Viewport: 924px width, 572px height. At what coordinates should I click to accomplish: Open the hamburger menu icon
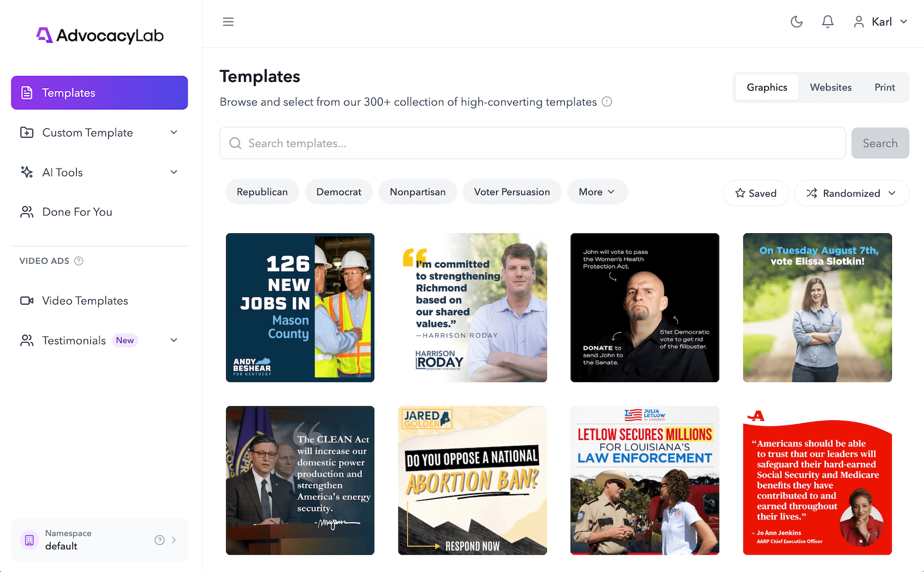[228, 22]
